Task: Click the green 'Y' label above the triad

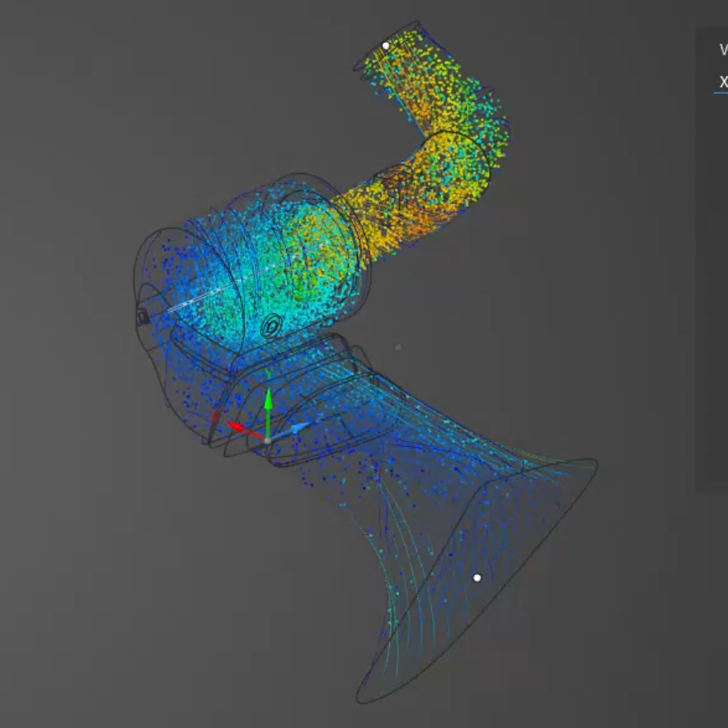Action: click(268, 375)
